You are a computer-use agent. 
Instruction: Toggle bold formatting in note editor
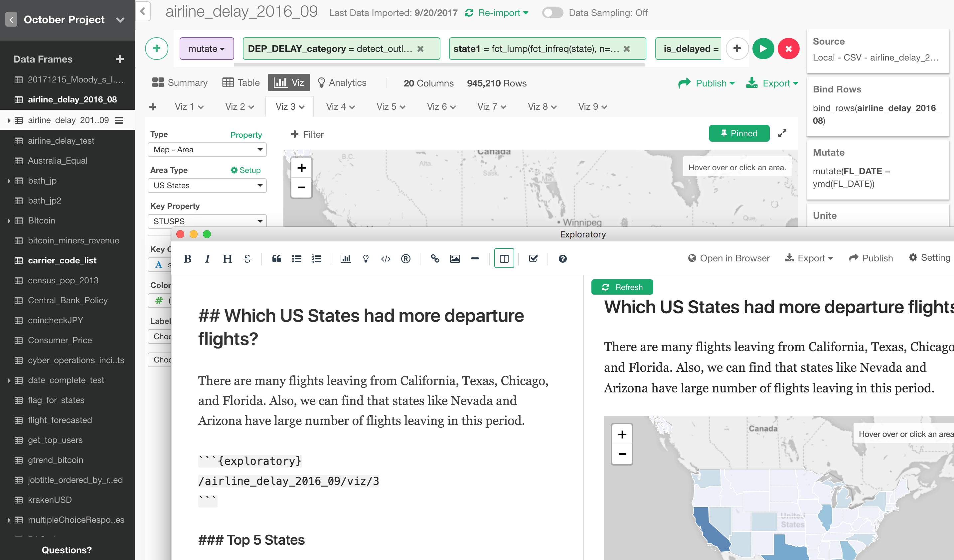(x=187, y=258)
